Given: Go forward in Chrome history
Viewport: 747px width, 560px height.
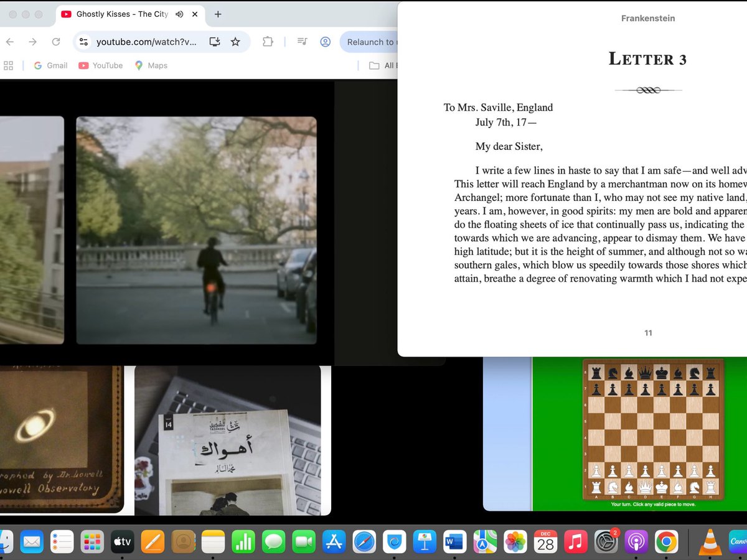Looking at the screenshot, I should 32,42.
